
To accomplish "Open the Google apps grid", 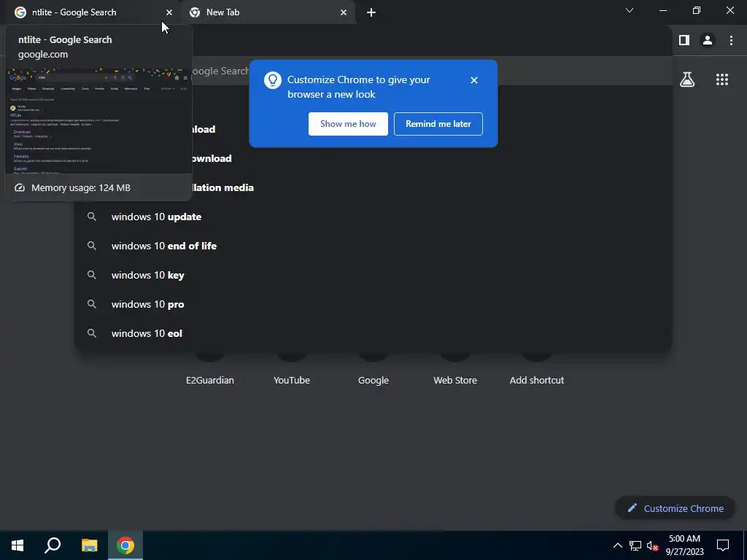I will [x=722, y=79].
